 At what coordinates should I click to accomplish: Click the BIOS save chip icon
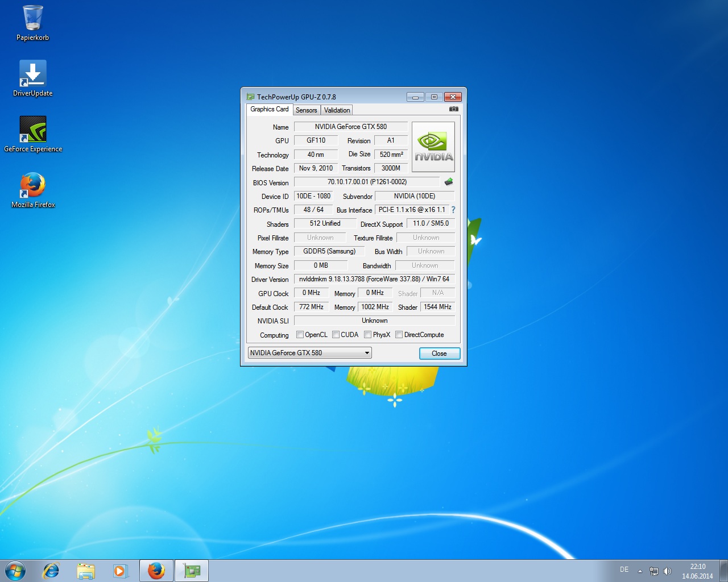pos(449,182)
